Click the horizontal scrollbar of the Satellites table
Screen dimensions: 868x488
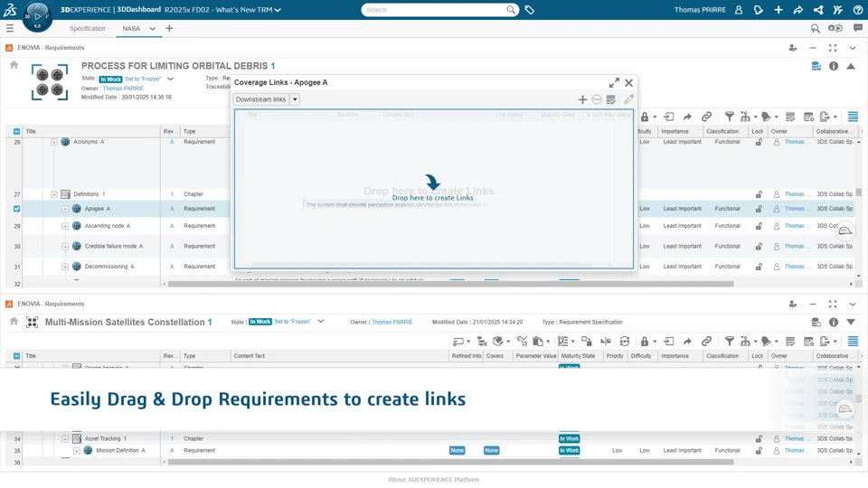(x=450, y=462)
